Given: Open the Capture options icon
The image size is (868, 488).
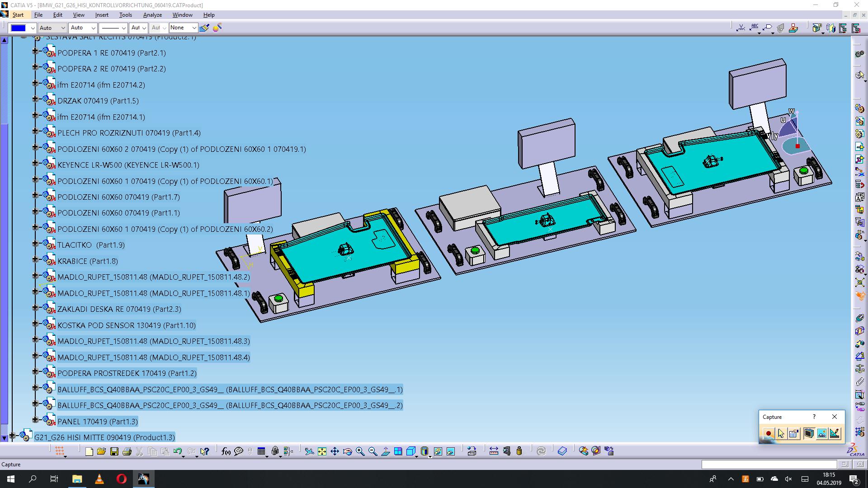Looking at the screenshot, I should [x=793, y=434].
